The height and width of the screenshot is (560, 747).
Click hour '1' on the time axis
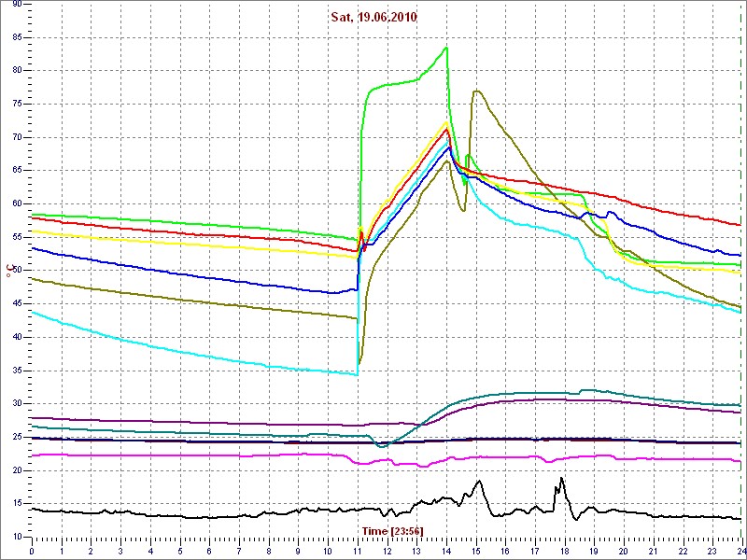pos(62,551)
